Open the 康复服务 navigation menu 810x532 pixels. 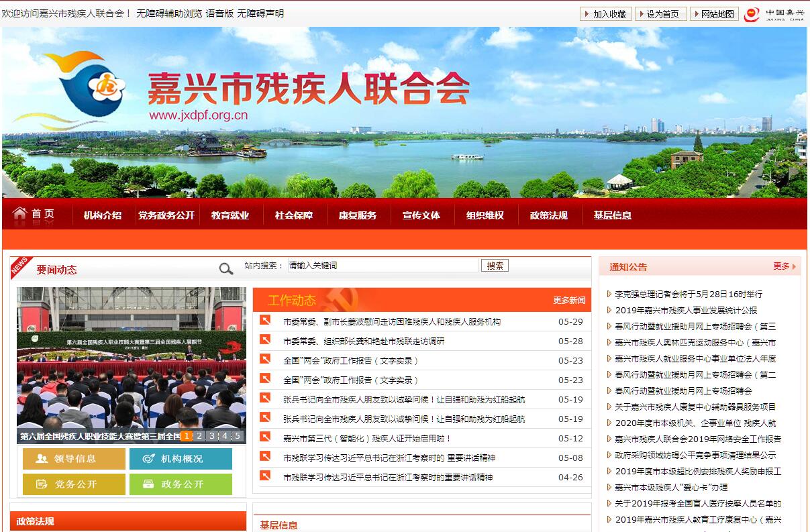tap(357, 215)
